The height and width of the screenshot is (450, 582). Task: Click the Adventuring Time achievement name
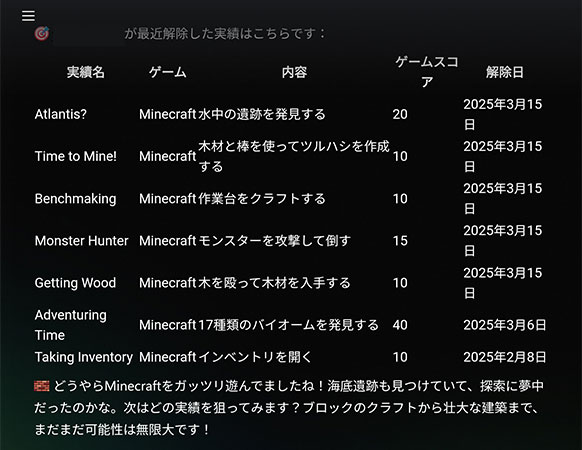(x=71, y=325)
